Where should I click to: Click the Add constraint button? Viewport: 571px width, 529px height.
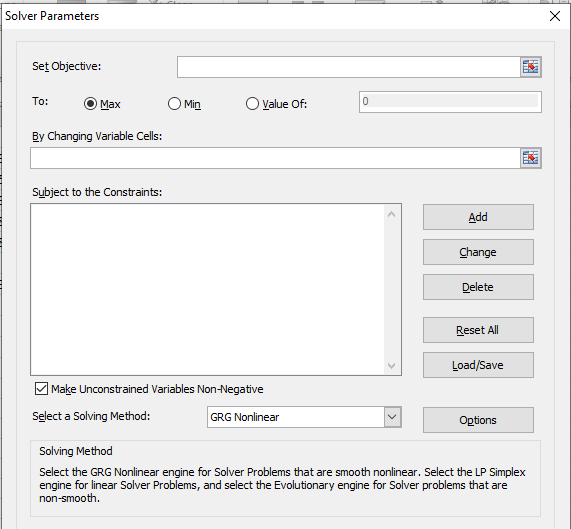click(478, 217)
